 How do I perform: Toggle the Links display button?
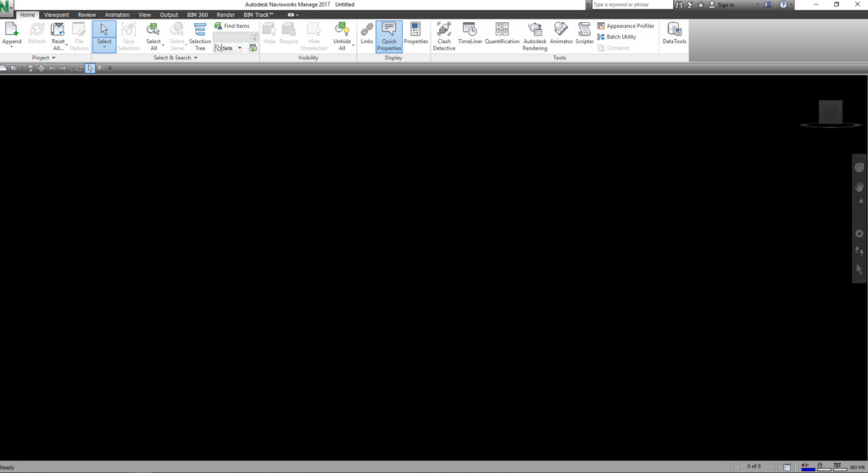click(x=366, y=31)
